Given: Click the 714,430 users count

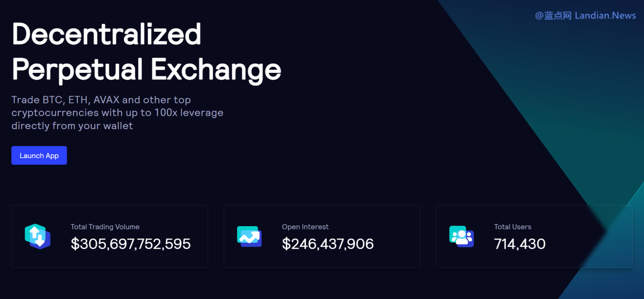Looking at the screenshot, I should point(520,244).
